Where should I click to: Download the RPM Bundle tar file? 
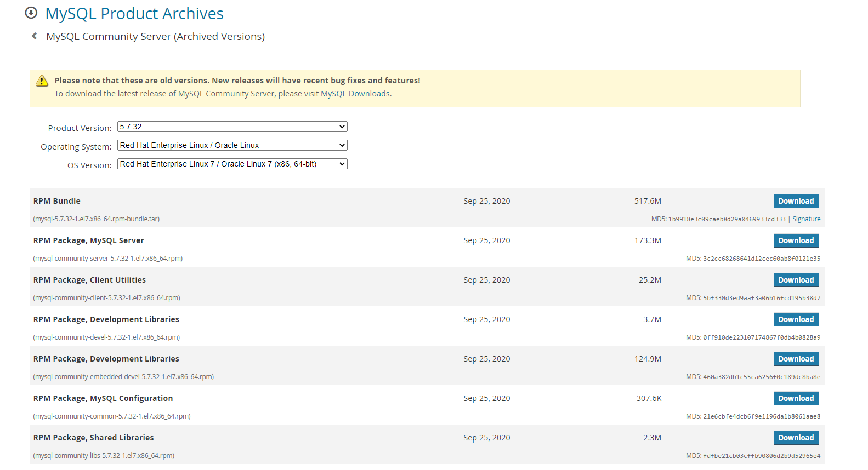pos(796,201)
